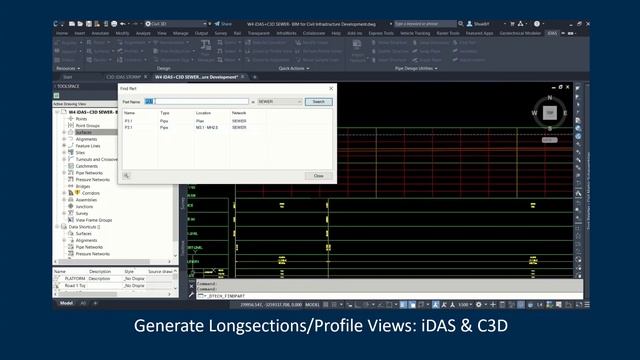Open the Geotechnical Modeler ribbon tab
640x360 pixels.
520,33
